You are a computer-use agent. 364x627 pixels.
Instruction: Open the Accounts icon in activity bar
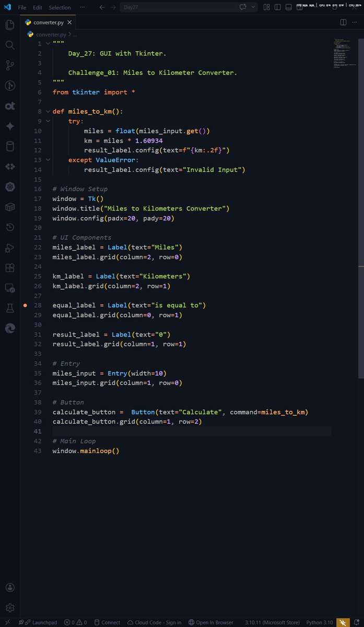point(9,588)
